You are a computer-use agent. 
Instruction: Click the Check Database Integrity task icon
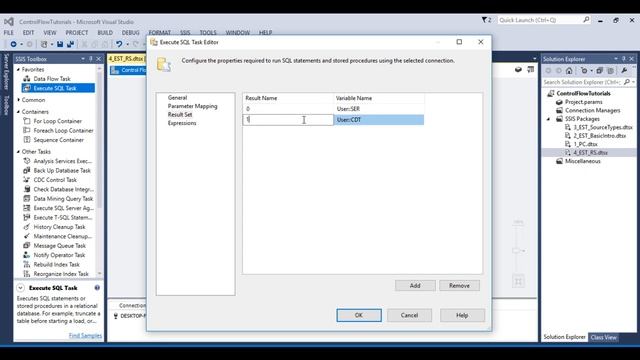(x=27, y=189)
